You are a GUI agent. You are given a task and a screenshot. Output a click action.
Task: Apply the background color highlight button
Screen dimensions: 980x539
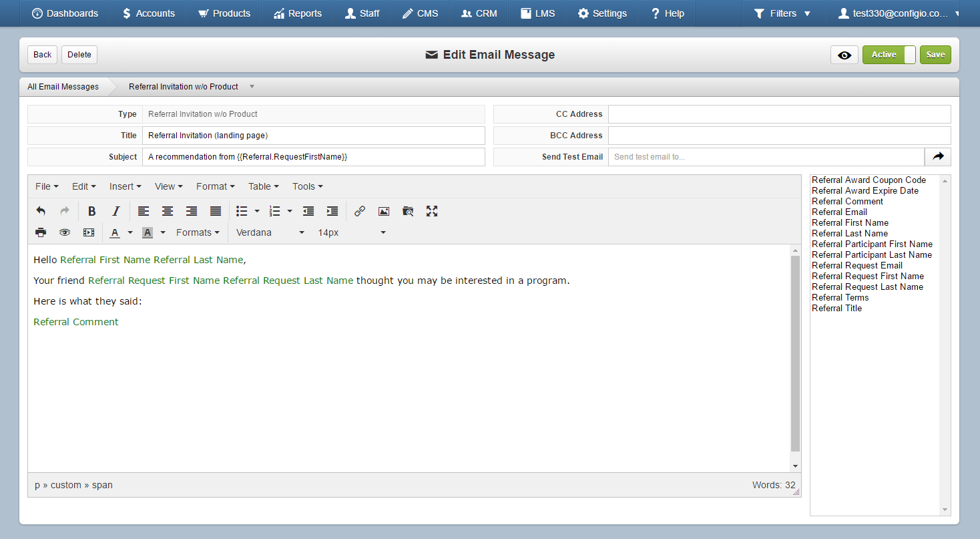tap(148, 232)
